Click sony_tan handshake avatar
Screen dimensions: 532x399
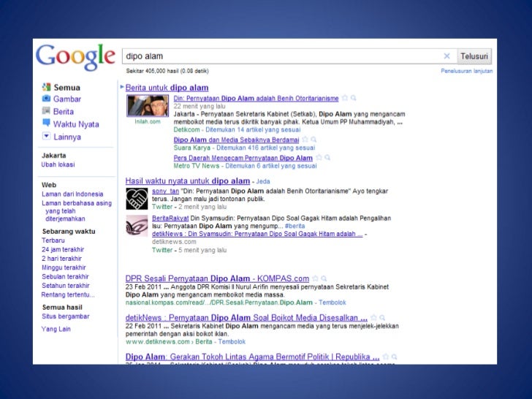(x=137, y=199)
